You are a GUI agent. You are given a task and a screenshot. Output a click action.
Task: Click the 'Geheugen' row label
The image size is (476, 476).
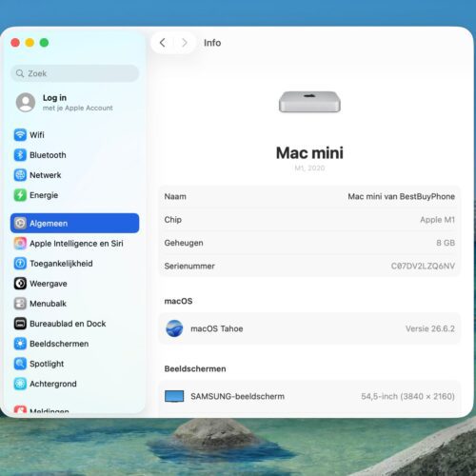click(184, 243)
